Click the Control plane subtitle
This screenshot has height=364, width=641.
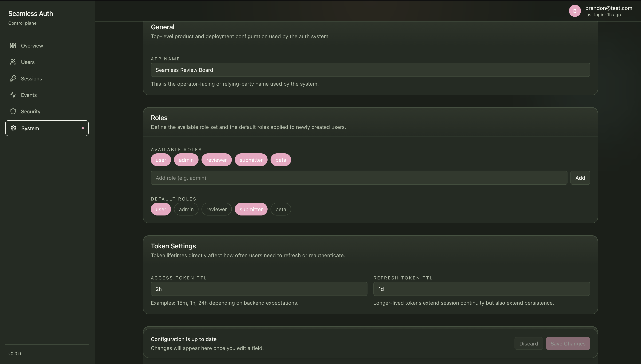click(22, 23)
